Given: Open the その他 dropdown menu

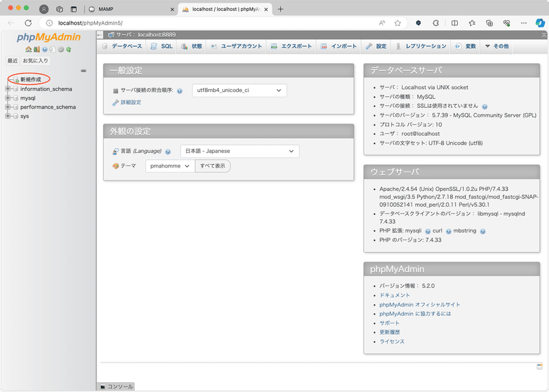Looking at the screenshot, I should [x=497, y=46].
